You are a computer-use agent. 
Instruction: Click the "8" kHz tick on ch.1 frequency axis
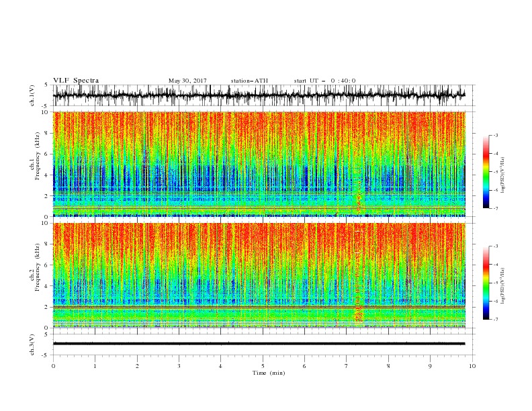click(x=48, y=133)
